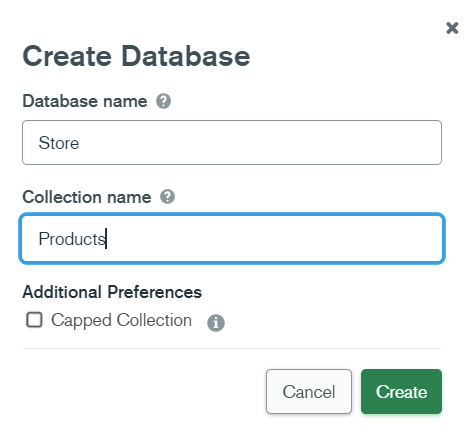
Task: Cancel the database creation
Action: (309, 391)
